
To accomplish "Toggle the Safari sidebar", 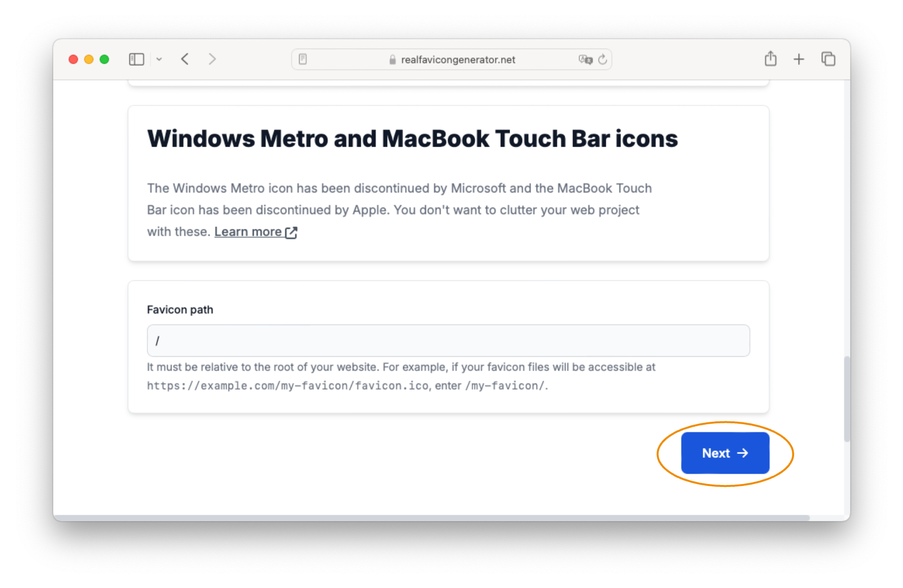I will point(136,59).
